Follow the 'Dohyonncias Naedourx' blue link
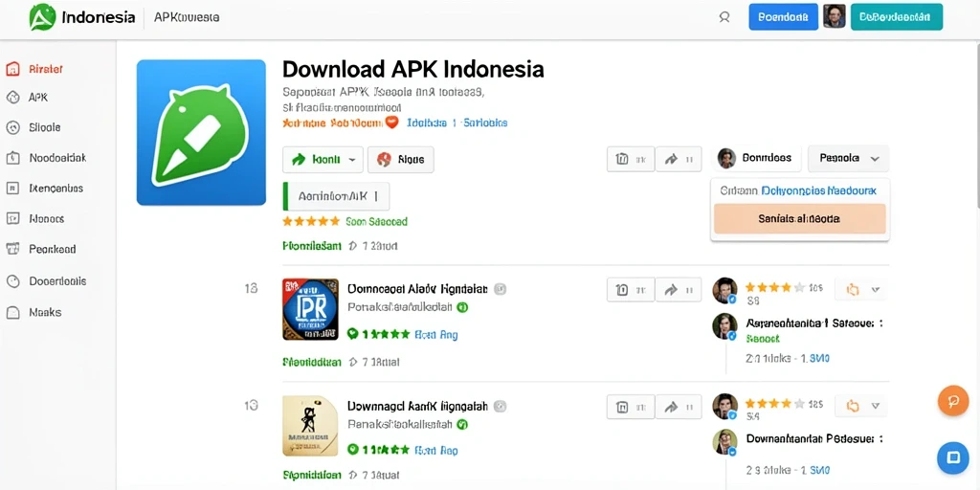The image size is (980, 490). point(819,190)
